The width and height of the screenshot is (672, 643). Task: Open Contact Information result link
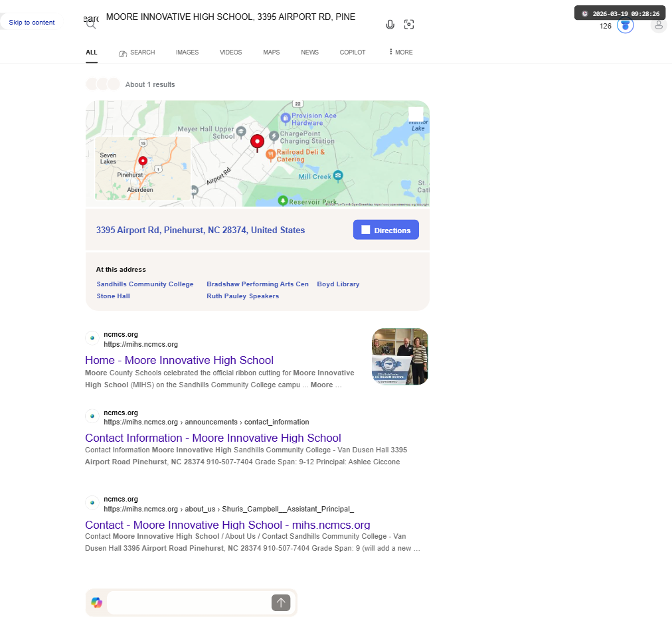[x=213, y=438]
